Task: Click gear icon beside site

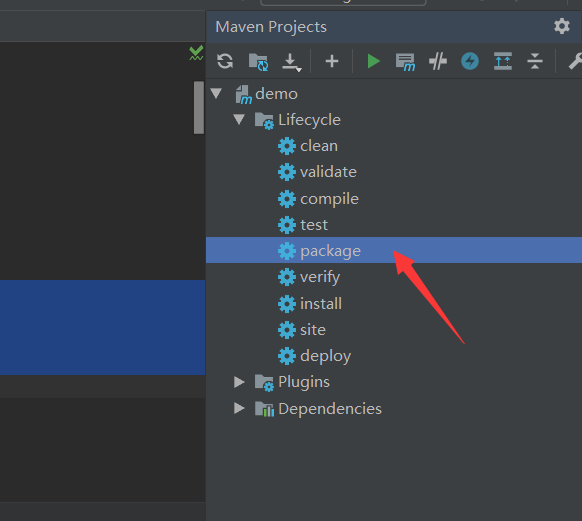Action: (287, 330)
